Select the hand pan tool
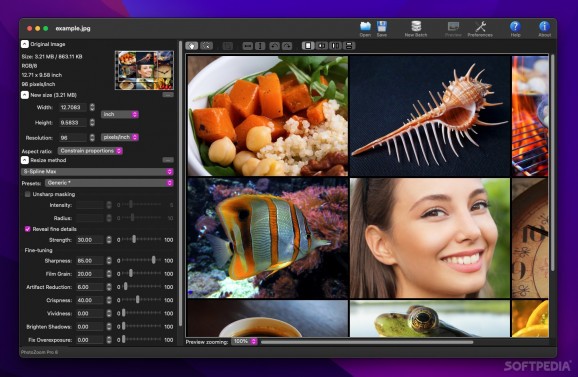Image resolution: width=578 pixels, height=377 pixels. (x=192, y=46)
